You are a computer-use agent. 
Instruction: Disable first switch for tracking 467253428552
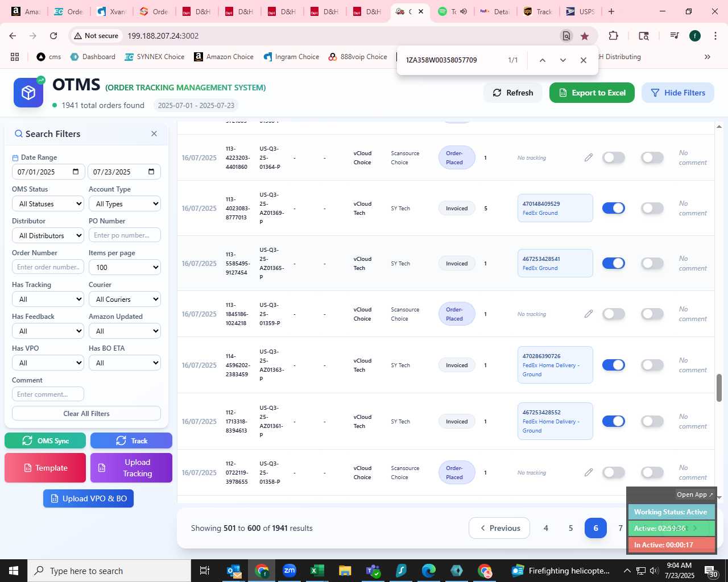614,421
